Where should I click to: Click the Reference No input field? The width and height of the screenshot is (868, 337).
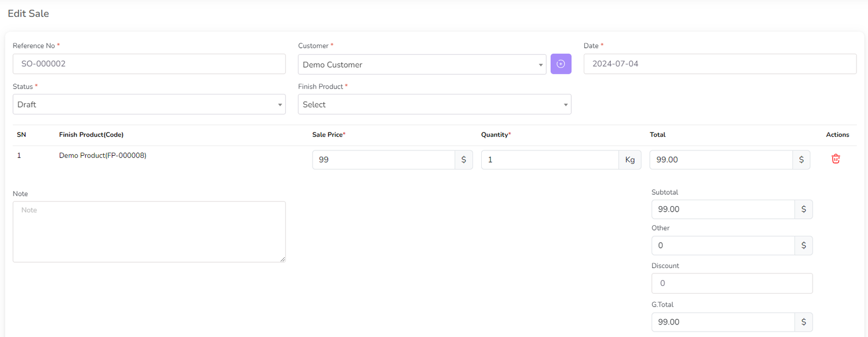point(149,64)
